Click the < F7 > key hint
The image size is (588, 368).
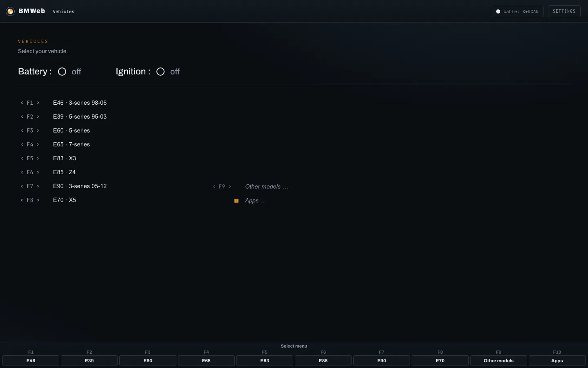coord(30,186)
